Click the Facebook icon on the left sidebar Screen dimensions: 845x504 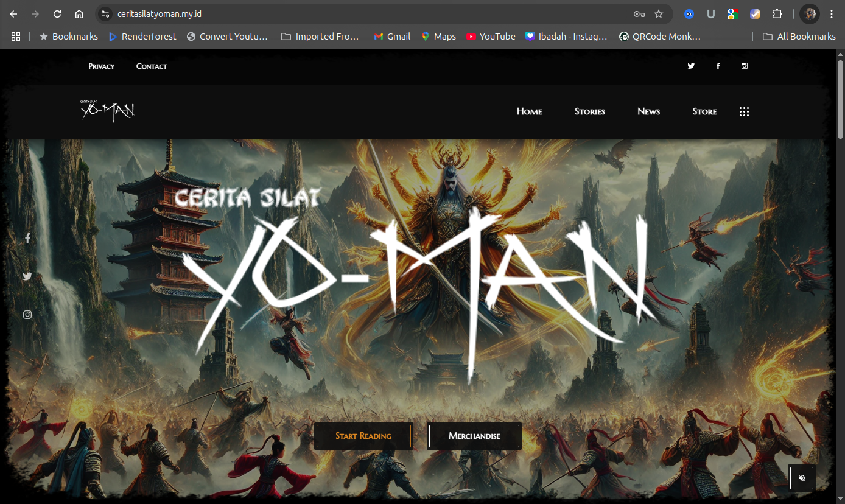[27, 238]
